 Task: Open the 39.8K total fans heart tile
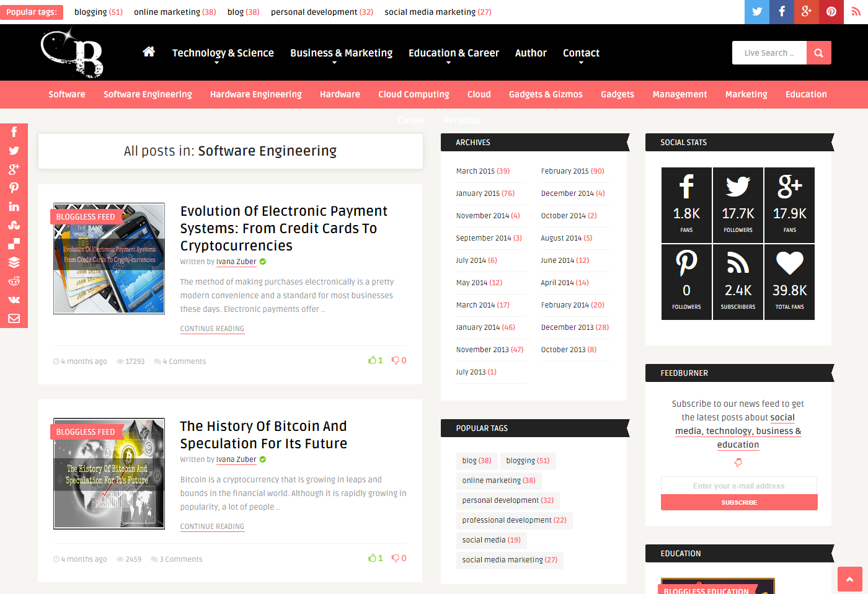click(x=789, y=282)
